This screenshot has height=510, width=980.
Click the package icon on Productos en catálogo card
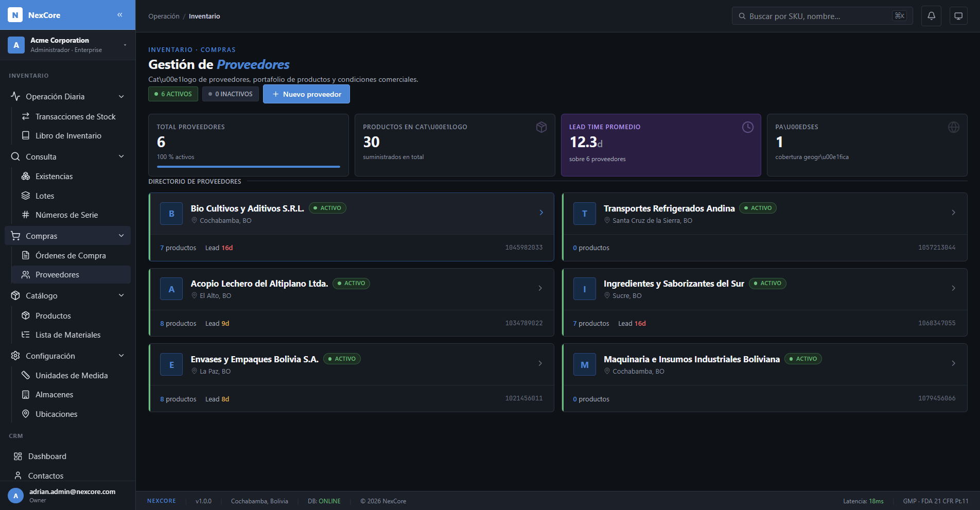click(541, 127)
